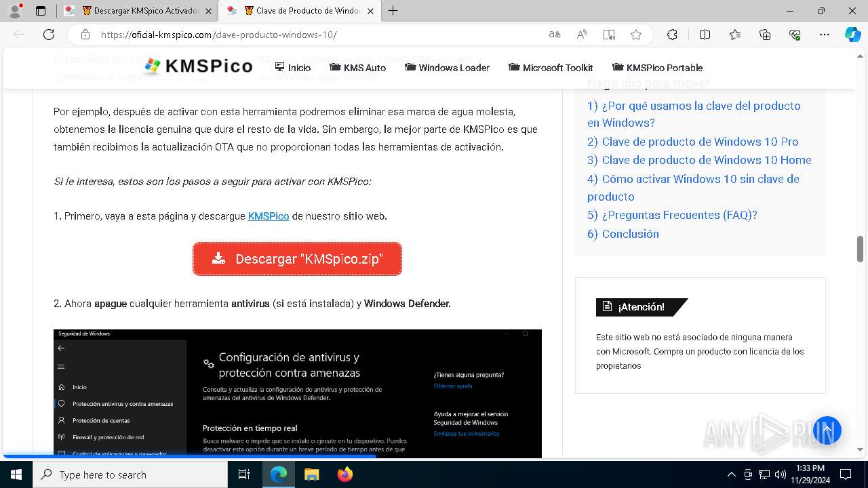Screen dimensions: 868x488
Task: Click the KMSPico site logo
Action: [199, 66]
